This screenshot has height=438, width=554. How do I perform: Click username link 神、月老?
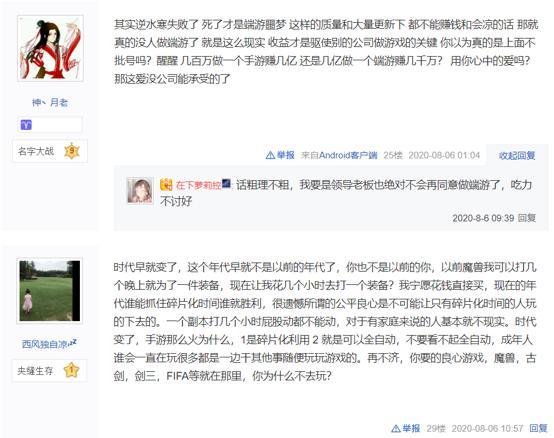(50, 102)
